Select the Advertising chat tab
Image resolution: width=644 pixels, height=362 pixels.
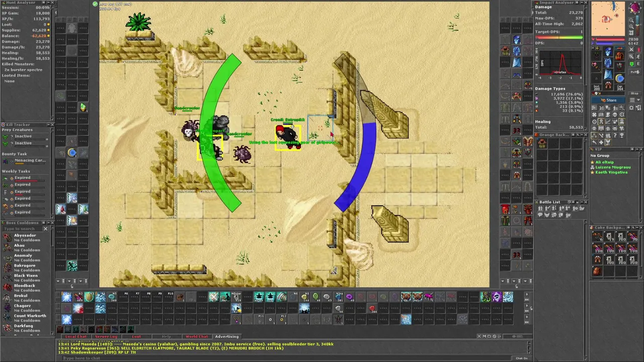point(227,336)
